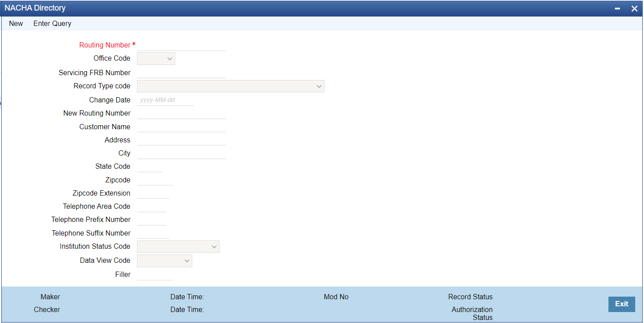Select the New Routing Number field
This screenshot has height=323, width=644.
coord(181,113)
